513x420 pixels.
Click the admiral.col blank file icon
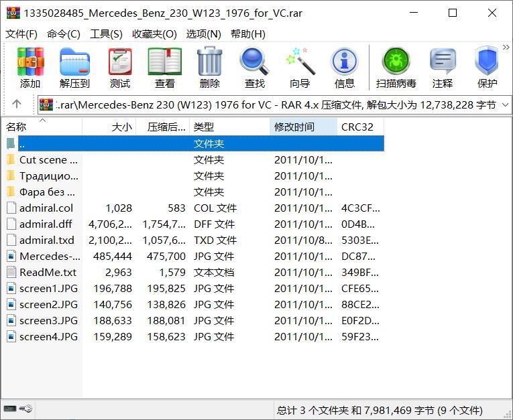[11, 208]
